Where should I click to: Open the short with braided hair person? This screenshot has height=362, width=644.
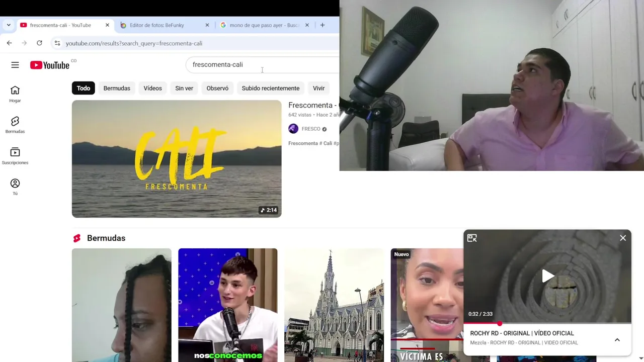pyautogui.click(x=122, y=305)
